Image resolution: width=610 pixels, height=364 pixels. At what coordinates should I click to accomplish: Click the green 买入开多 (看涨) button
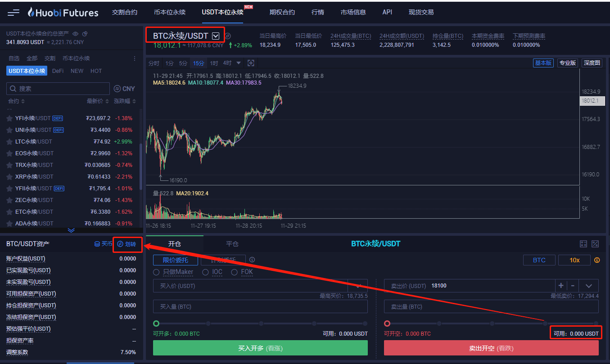point(260,348)
